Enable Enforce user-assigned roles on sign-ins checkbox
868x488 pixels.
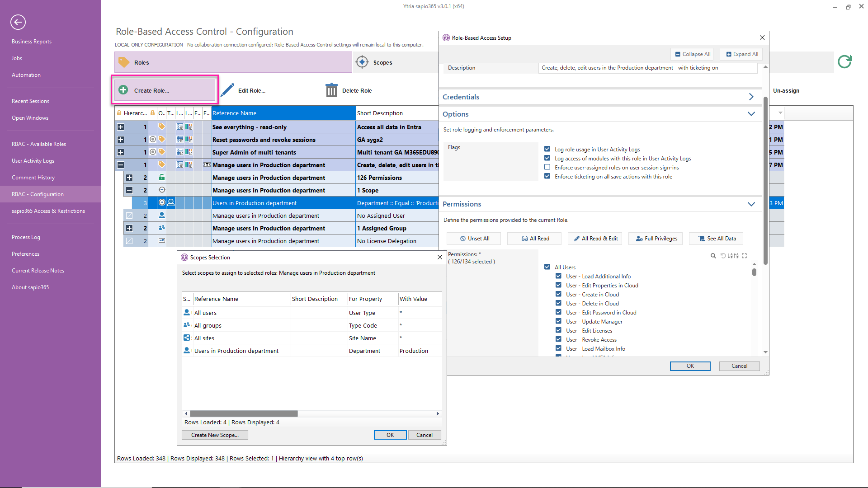pos(547,168)
